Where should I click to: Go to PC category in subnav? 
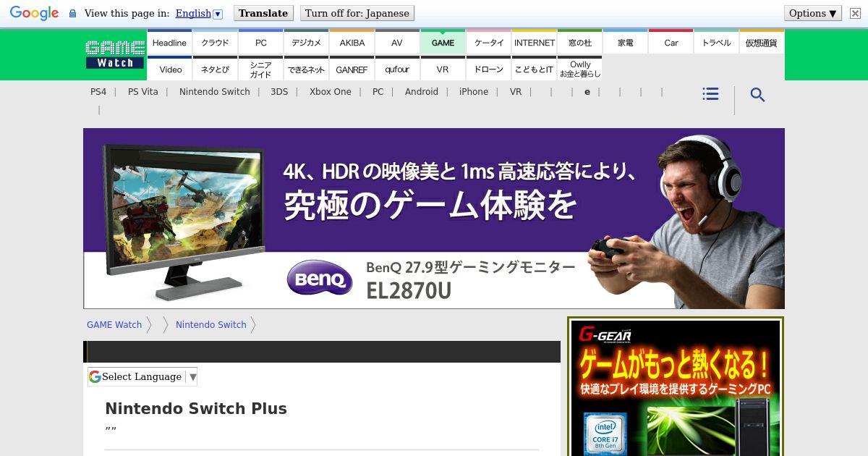click(378, 92)
